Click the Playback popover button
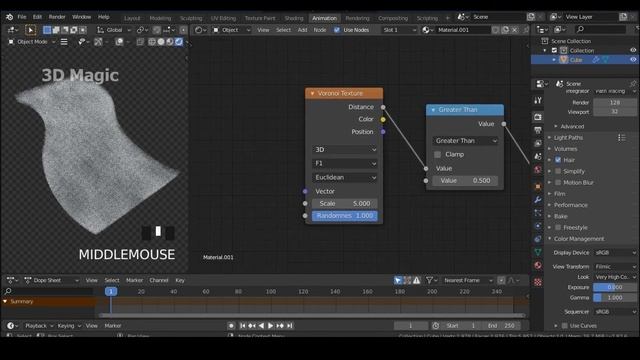This screenshot has height=360, width=640. [39, 326]
